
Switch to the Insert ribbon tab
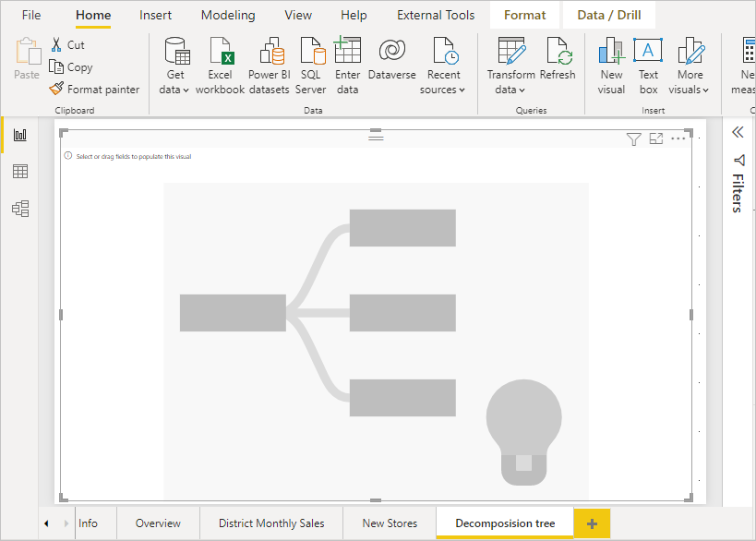(x=155, y=15)
